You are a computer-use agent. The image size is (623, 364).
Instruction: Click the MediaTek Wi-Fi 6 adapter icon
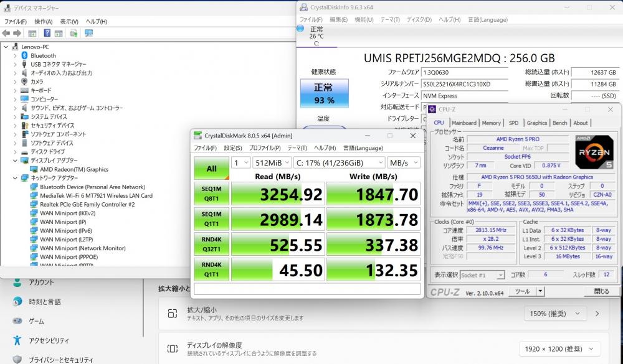pyautogui.click(x=34, y=196)
